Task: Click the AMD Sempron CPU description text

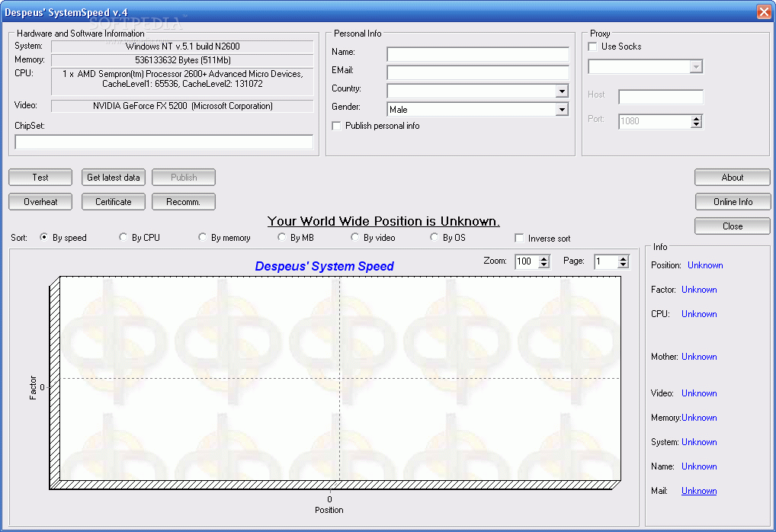Action: pyautogui.click(x=183, y=79)
